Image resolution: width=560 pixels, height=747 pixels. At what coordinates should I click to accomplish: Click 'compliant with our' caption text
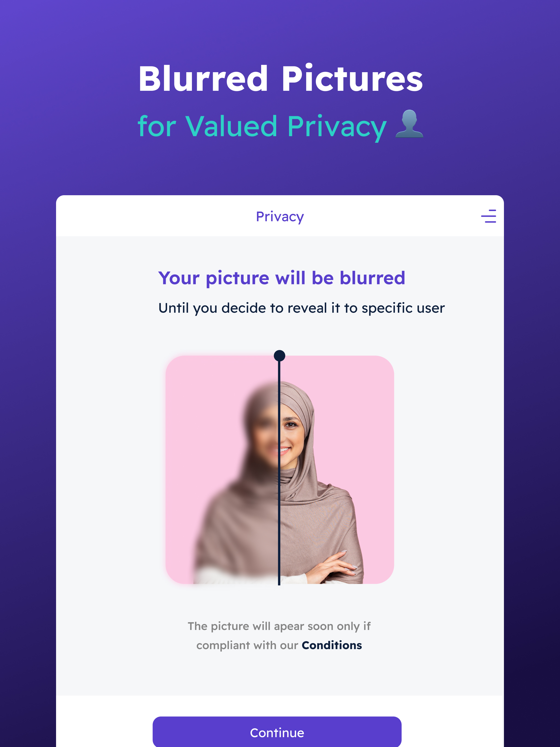(247, 645)
